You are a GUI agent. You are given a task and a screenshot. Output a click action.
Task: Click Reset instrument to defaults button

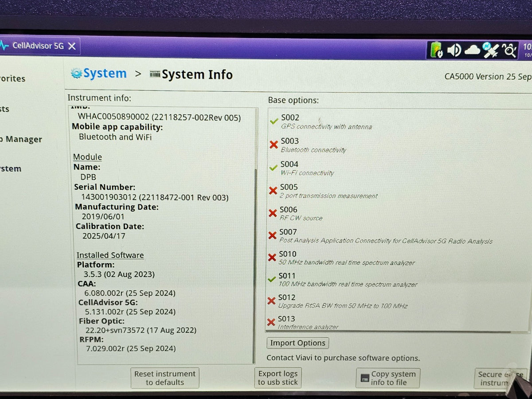click(165, 378)
